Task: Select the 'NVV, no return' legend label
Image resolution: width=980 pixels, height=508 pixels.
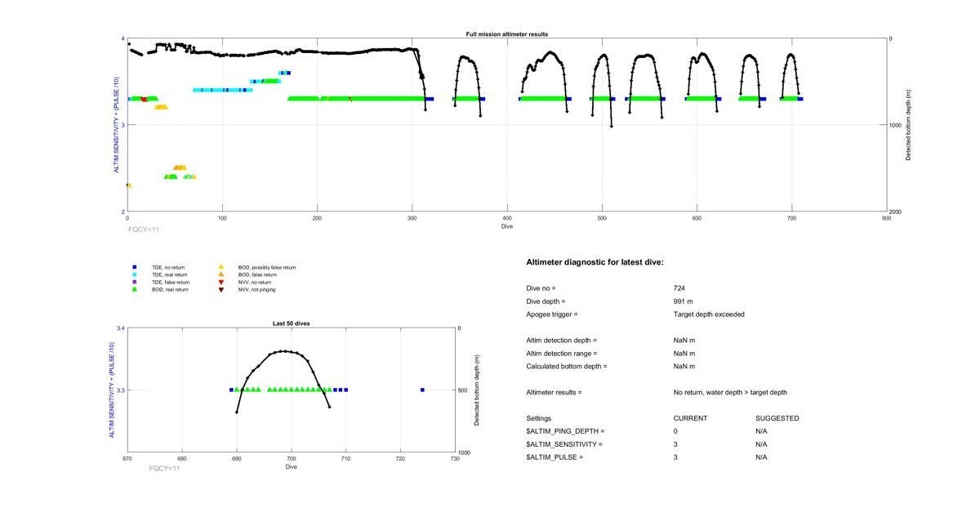Action: click(x=255, y=282)
